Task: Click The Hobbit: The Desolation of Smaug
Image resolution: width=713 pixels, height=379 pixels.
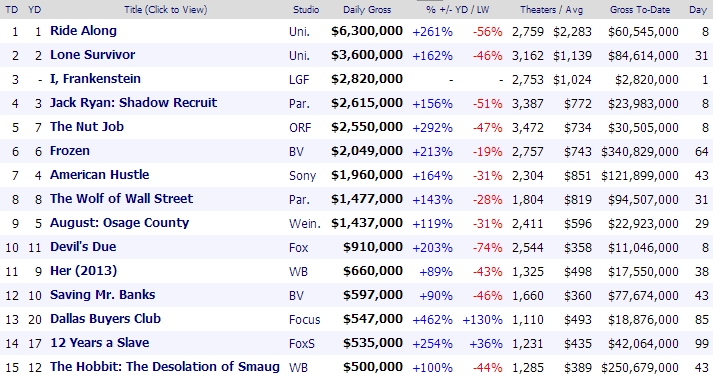Action: pos(165,367)
